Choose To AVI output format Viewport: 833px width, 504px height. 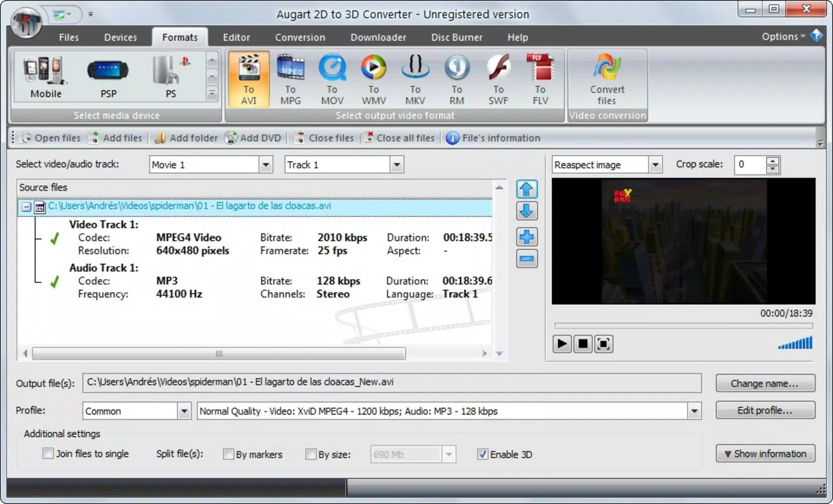pos(249,79)
